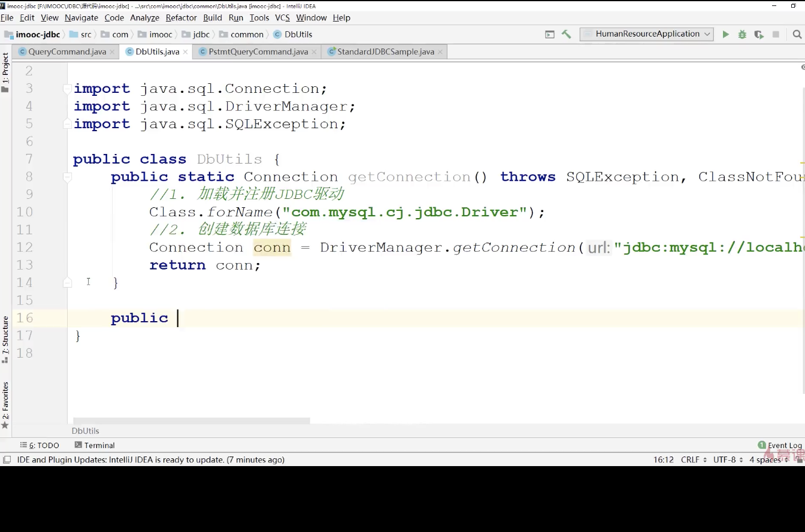Start debugging with the bug icon
Viewport: 805px width, 532px height.
coord(742,35)
